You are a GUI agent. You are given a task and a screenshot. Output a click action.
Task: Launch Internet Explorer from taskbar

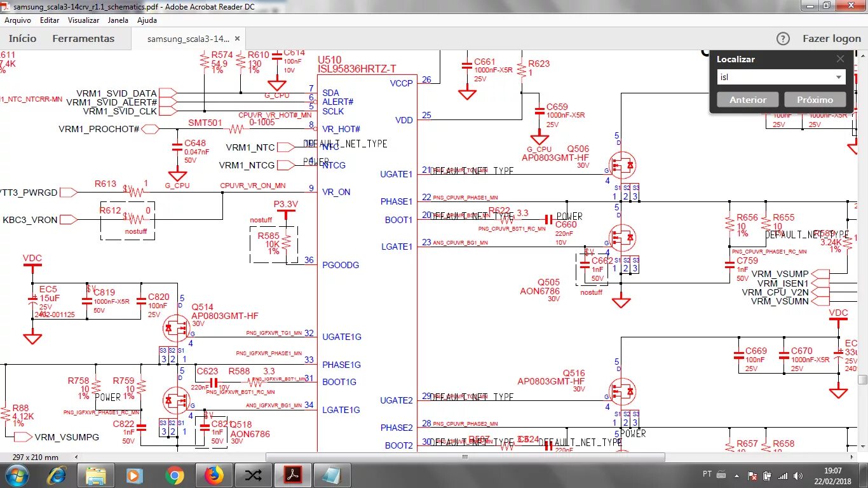57,475
